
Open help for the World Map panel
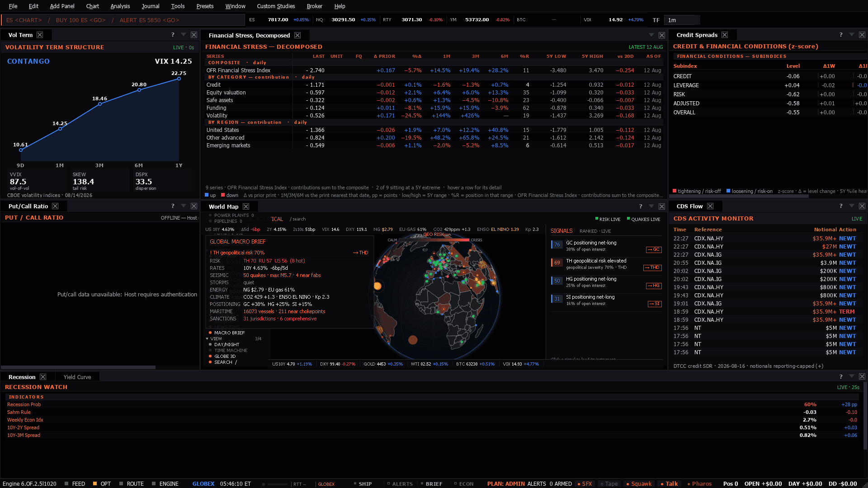[x=641, y=206]
